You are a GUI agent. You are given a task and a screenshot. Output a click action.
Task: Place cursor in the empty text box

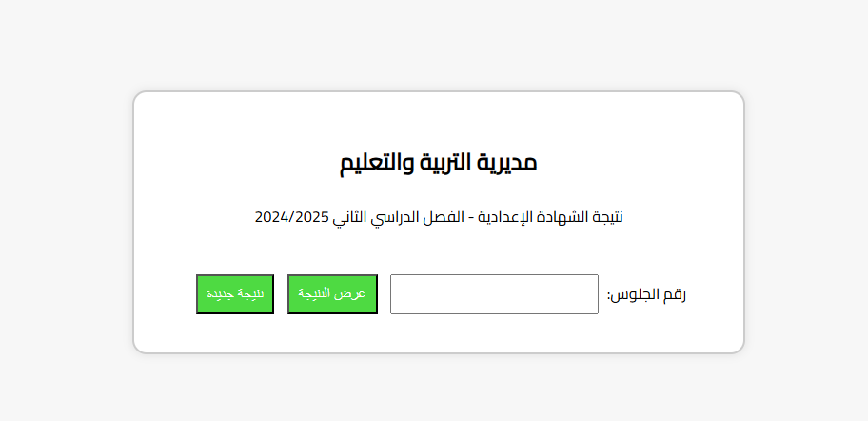pos(494,294)
